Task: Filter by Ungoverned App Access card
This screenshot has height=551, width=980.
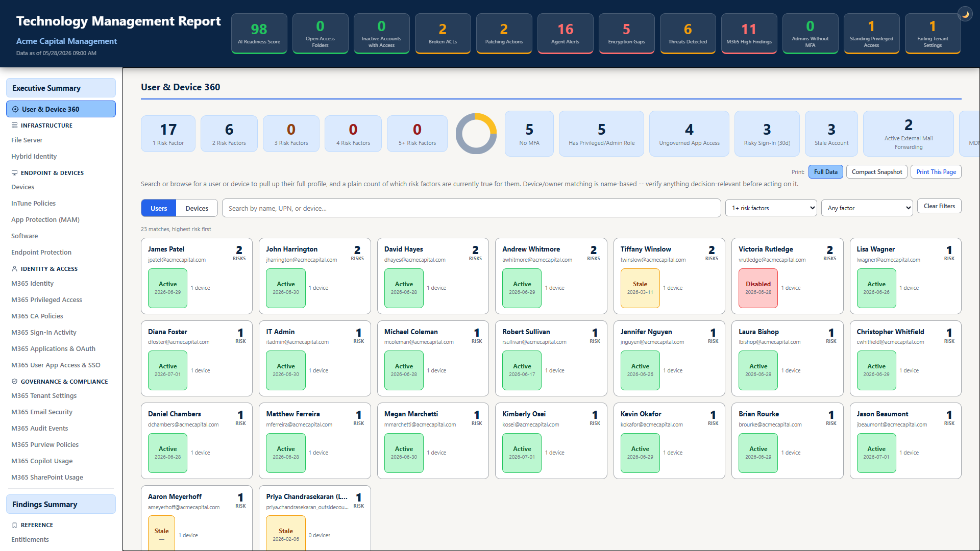Action: click(689, 134)
